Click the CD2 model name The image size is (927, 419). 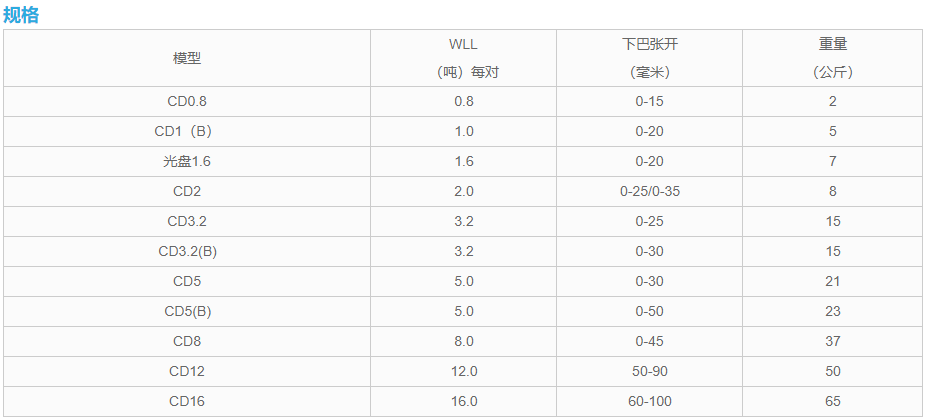point(187,191)
